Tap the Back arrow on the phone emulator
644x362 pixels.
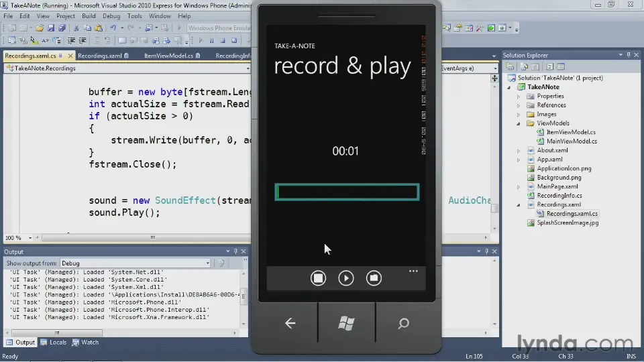pyautogui.click(x=290, y=323)
